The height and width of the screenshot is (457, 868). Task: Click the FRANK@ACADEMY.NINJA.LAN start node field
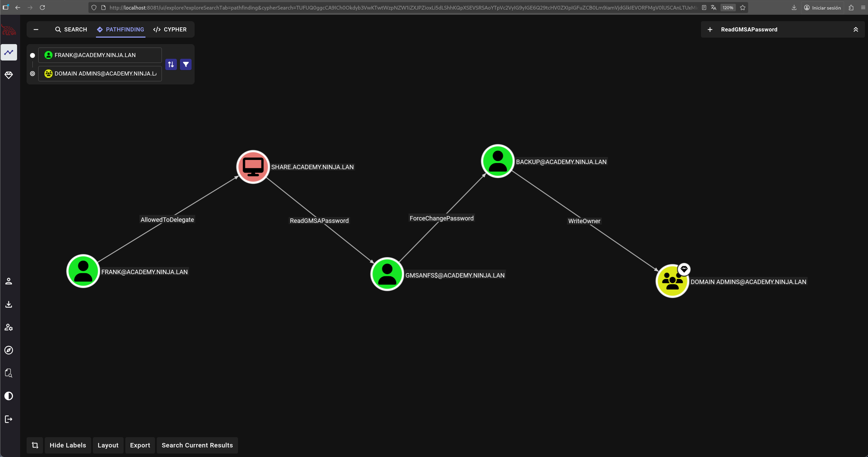(x=100, y=55)
